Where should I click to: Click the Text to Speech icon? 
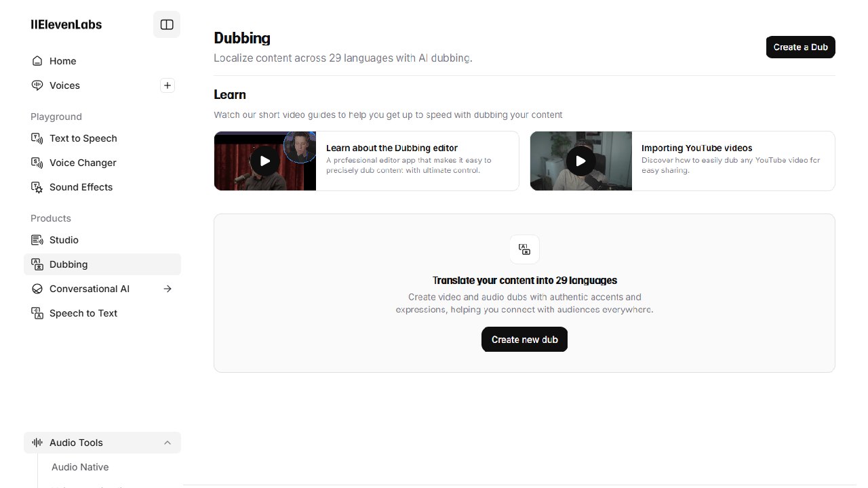(37, 138)
